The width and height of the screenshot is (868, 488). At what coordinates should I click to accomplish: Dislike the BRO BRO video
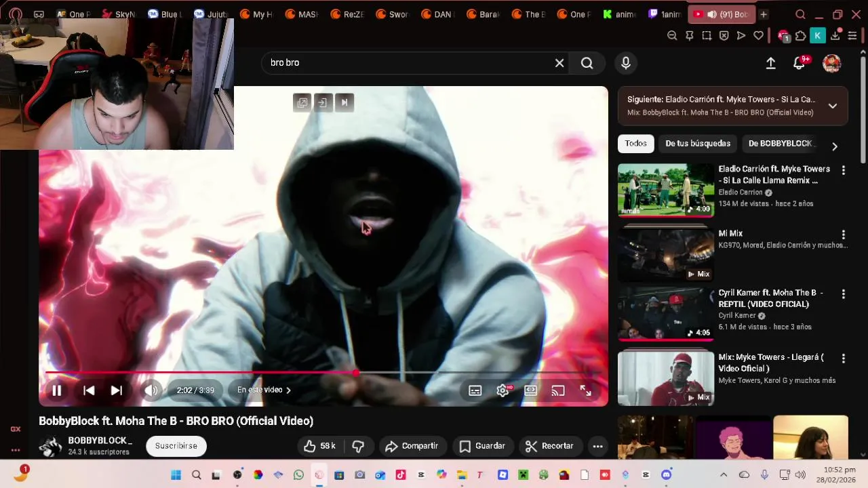click(x=358, y=446)
